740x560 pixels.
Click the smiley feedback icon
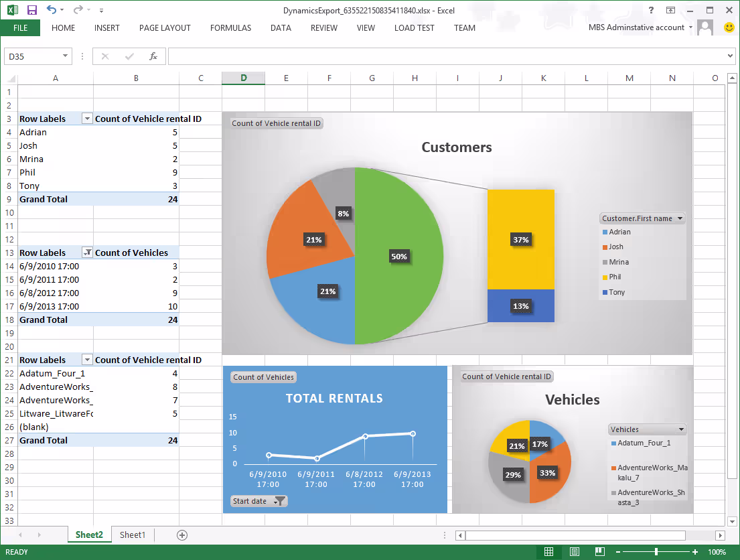(729, 27)
